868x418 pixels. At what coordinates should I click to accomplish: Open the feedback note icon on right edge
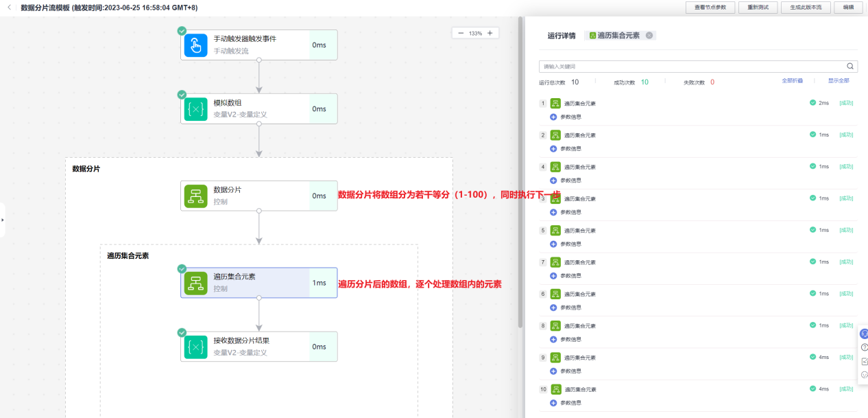863,360
